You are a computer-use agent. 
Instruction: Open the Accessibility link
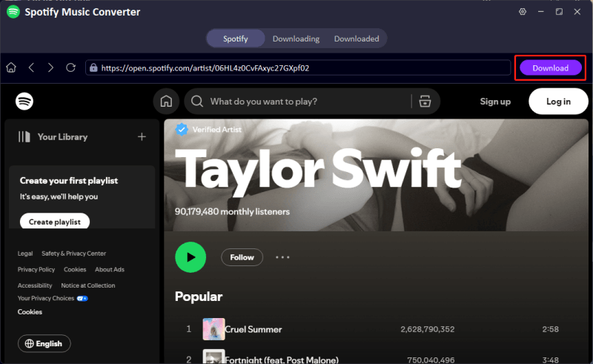35,285
